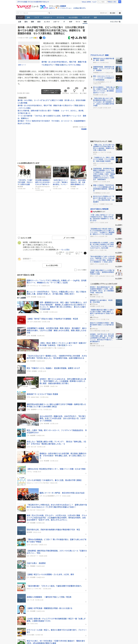Image resolution: width=138 pixels, height=644 pixels.
Task: Play the first video ranking thumbnail
Action: coord(119,147)
